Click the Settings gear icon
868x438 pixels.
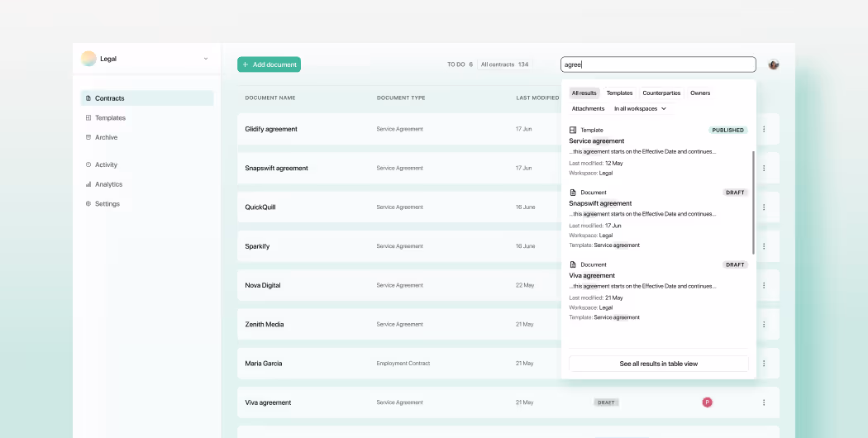tap(88, 204)
